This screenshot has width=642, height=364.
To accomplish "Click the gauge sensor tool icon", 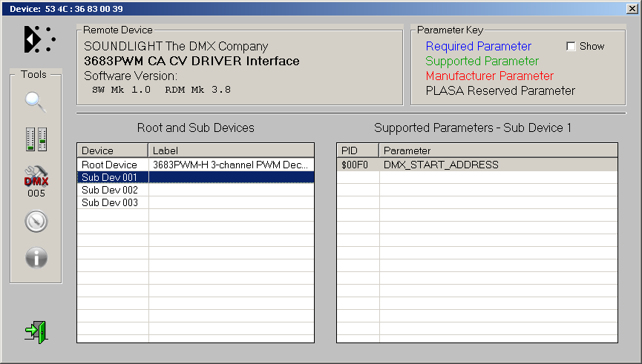I will coord(36,221).
